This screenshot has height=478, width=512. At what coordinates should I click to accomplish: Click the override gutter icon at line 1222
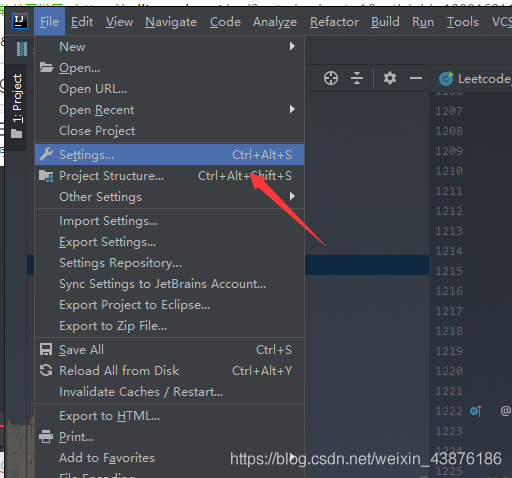[x=476, y=411]
